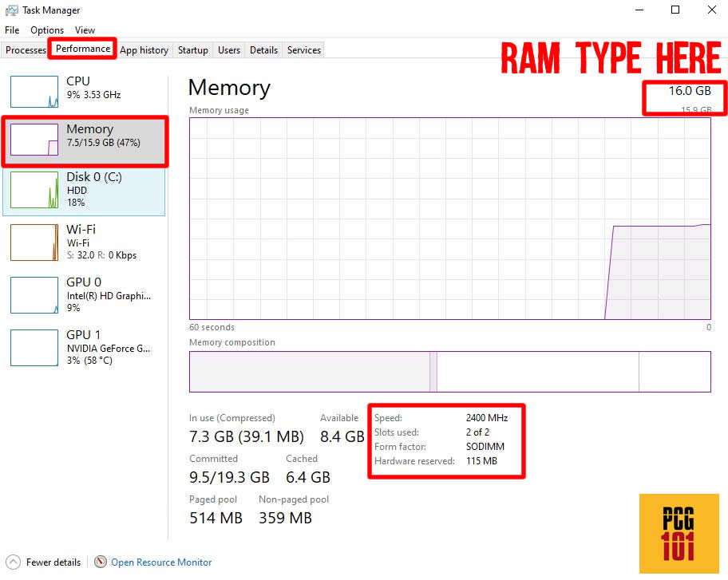Switch to the App history tab
The height and width of the screenshot is (580, 728).
click(144, 50)
